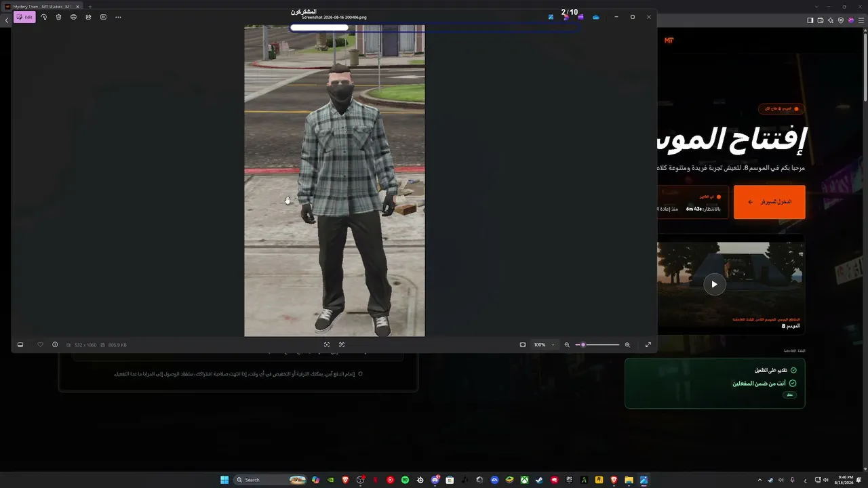This screenshot has width=868, height=488.
Task: Launch Spotify from the taskbar
Action: (405, 480)
